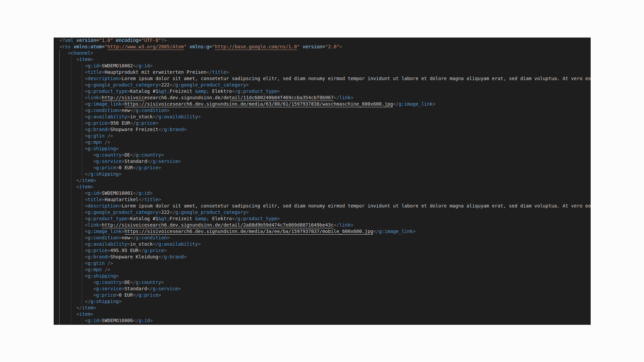
Task: Click the price value '495.95 EUR'
Action: [x=124, y=250]
